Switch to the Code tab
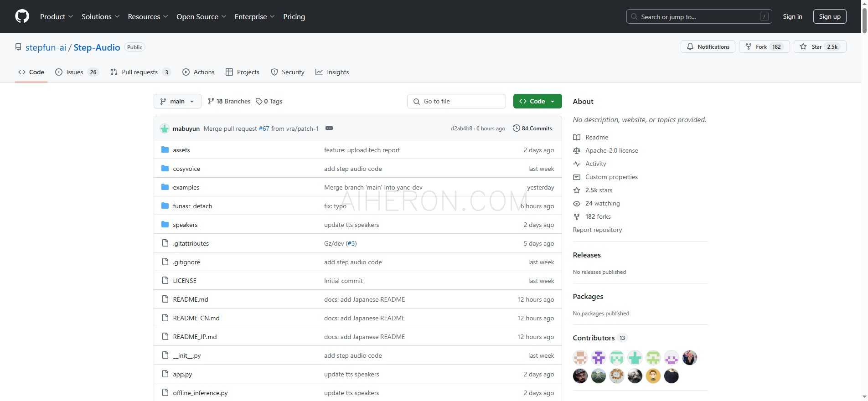 coord(31,72)
